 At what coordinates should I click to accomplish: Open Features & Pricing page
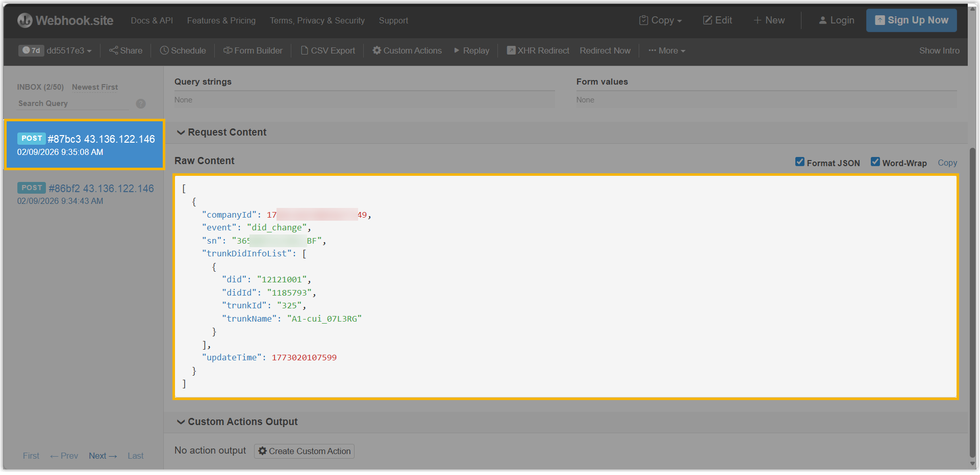pyautogui.click(x=221, y=20)
